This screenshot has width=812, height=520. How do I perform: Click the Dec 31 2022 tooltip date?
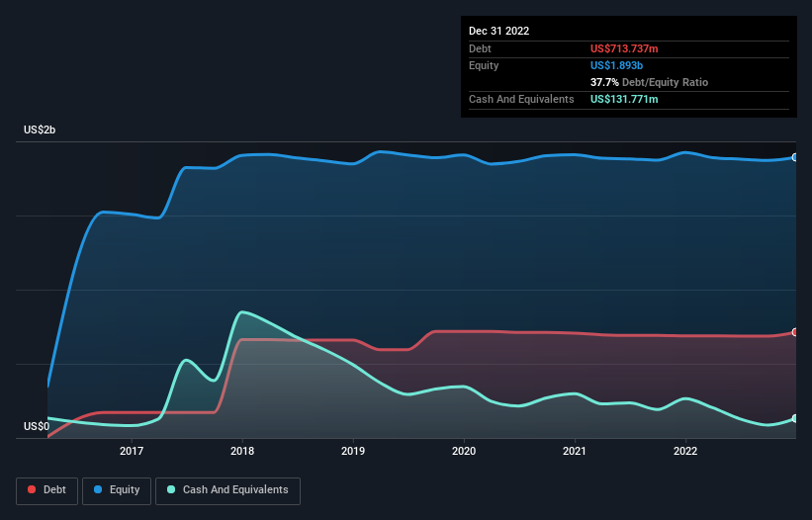(x=498, y=31)
